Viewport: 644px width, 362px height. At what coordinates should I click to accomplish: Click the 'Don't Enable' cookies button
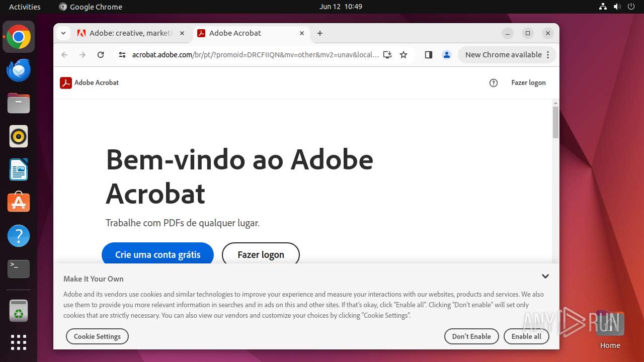point(471,336)
